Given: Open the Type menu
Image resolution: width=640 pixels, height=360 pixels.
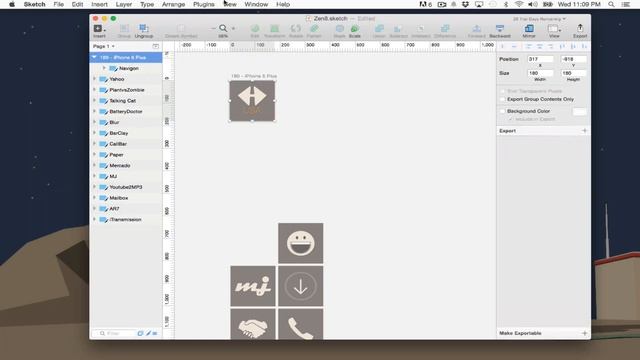Looking at the screenshot, I should 147,4.
